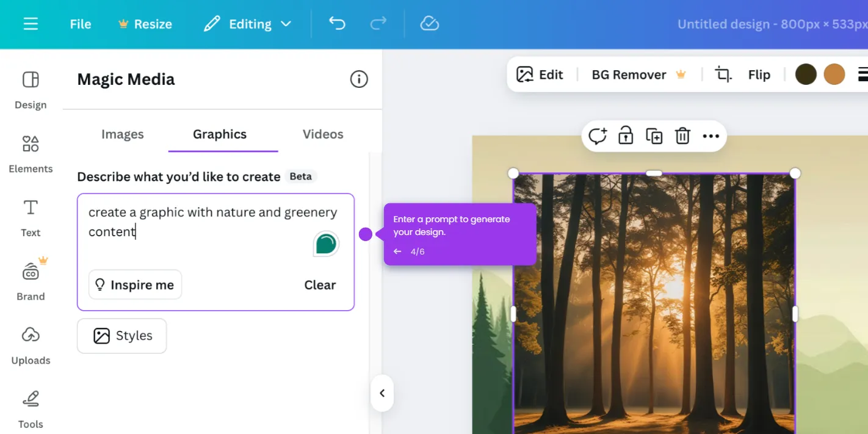This screenshot has width=868, height=434.
Task: Select the orange color swatch
Action: point(834,74)
